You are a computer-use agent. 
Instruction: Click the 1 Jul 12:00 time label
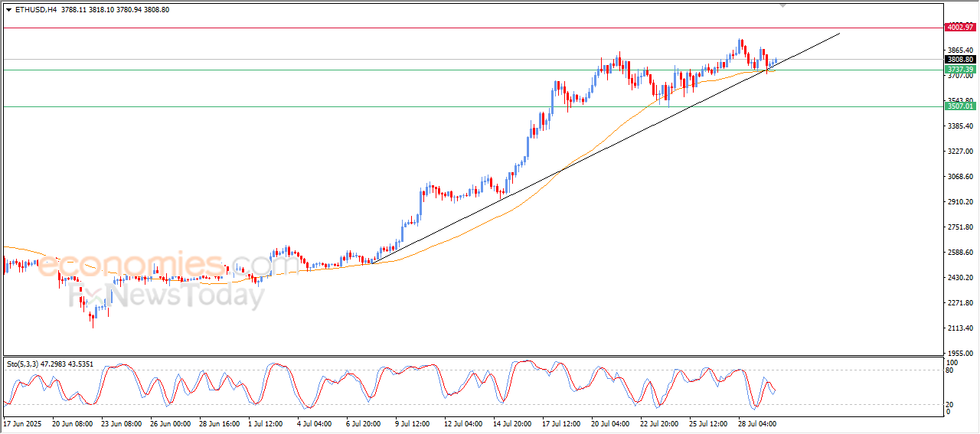pos(267,423)
